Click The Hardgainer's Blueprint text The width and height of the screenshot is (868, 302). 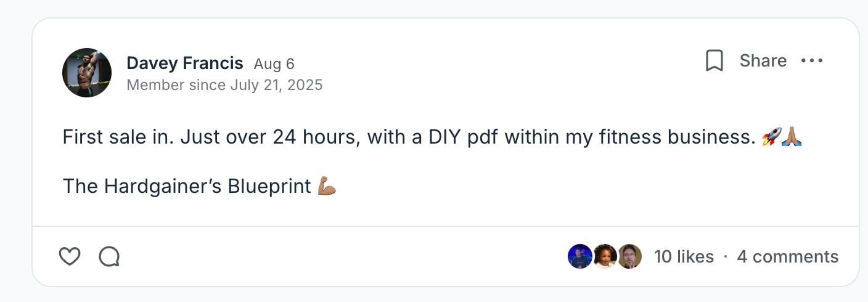[x=186, y=186]
